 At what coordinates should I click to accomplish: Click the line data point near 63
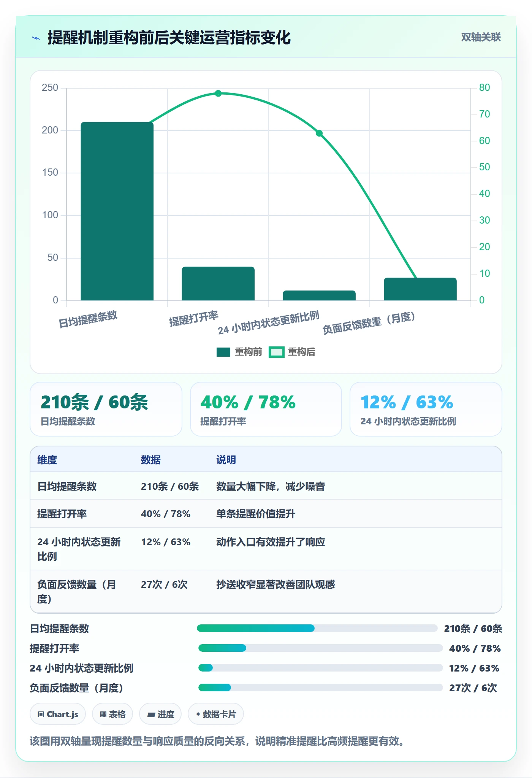point(319,133)
